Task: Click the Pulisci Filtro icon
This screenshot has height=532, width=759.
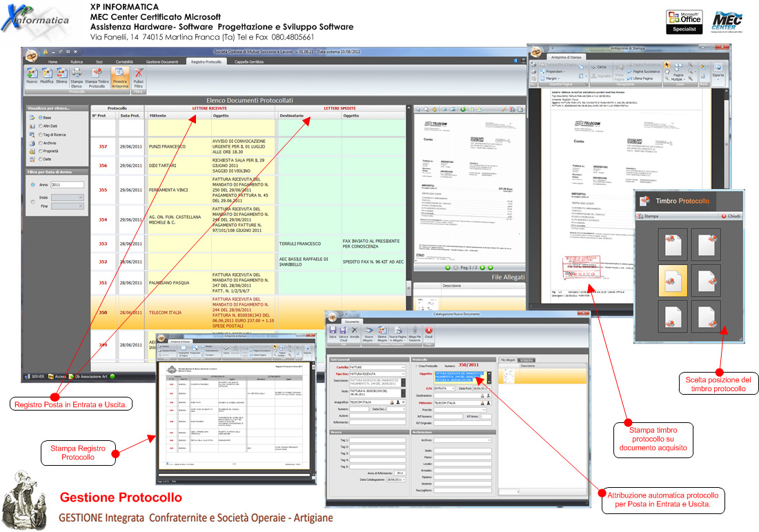Action: [x=139, y=74]
